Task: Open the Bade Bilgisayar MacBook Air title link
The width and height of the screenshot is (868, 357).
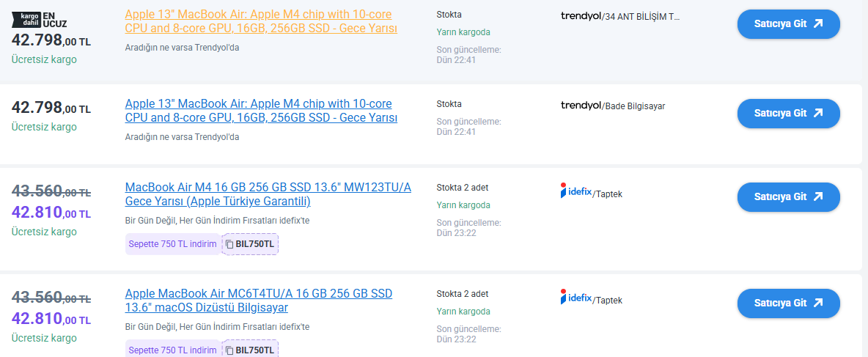Action: [x=261, y=111]
